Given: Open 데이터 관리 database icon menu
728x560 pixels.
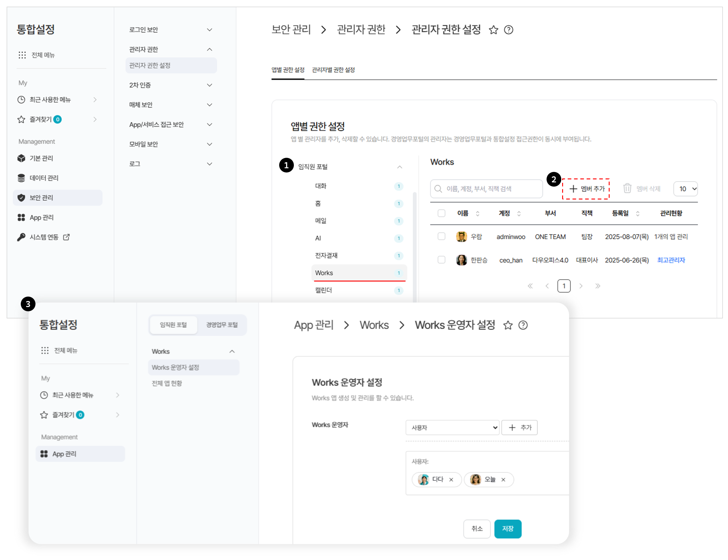Looking at the screenshot, I should 21,178.
